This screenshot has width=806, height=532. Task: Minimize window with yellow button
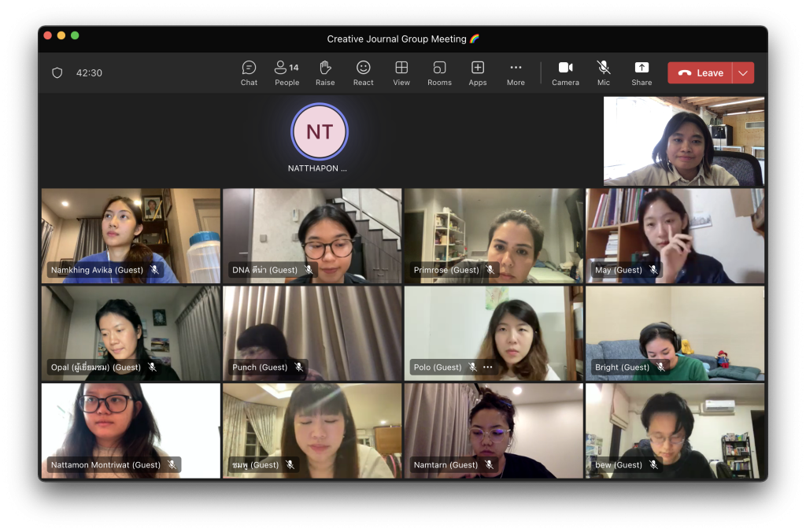pos(61,35)
